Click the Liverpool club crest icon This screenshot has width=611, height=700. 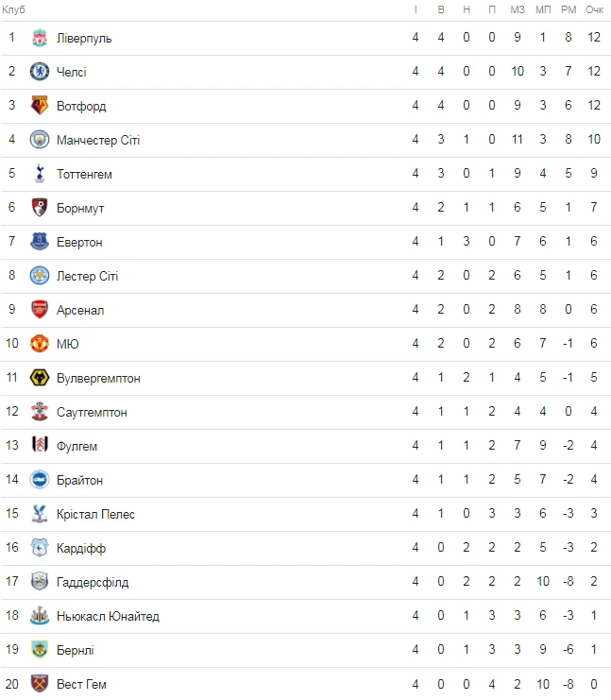tap(39, 38)
